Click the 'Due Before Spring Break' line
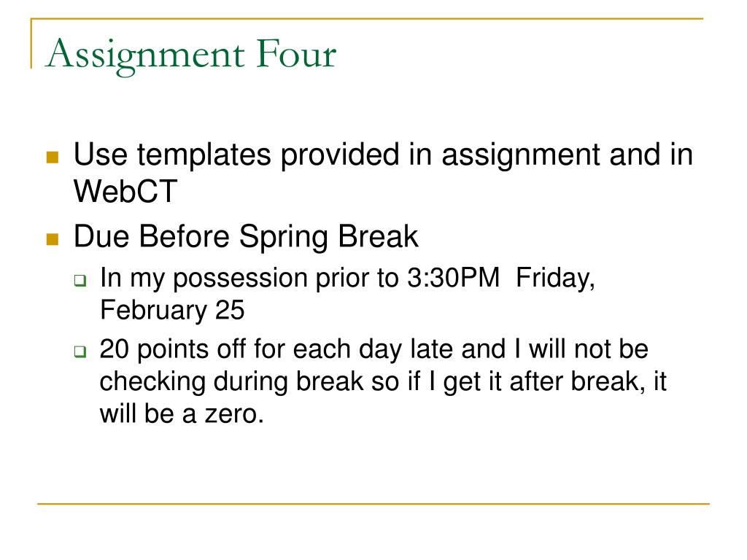The width and height of the screenshot is (747, 560). [x=246, y=237]
